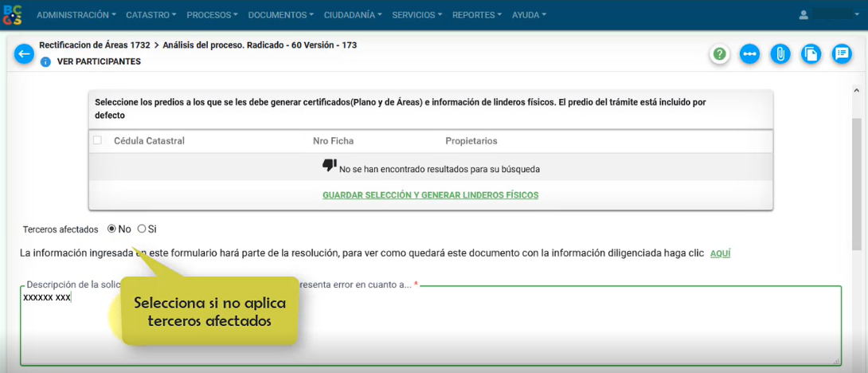Expand the Administración dropdown menu
Screen dimensions: 868x373
(76, 15)
